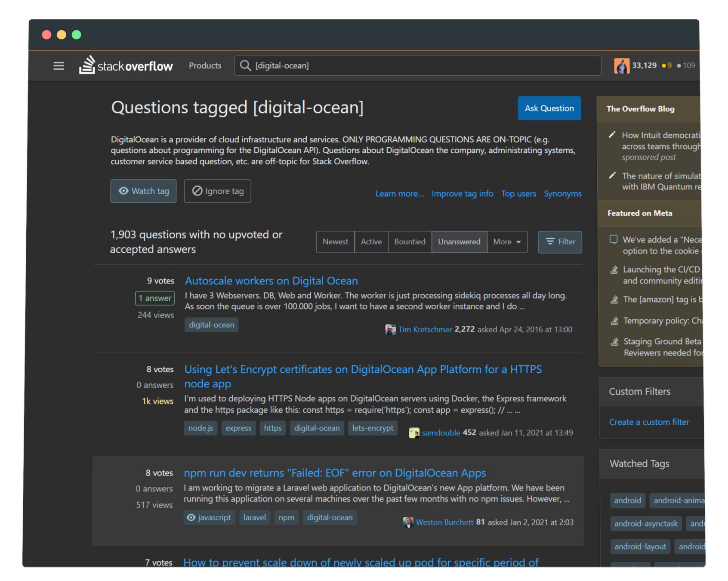Open the Products menu
The image size is (728, 581).
[x=205, y=66]
